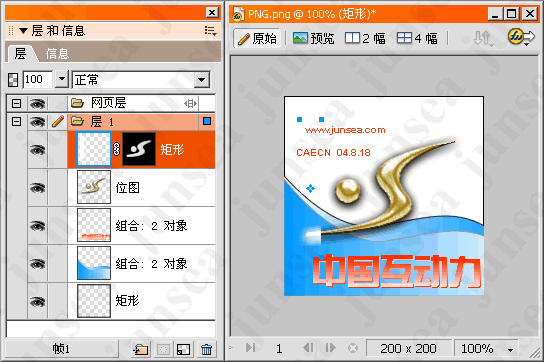Toggle visibility of 网页层

(37, 103)
